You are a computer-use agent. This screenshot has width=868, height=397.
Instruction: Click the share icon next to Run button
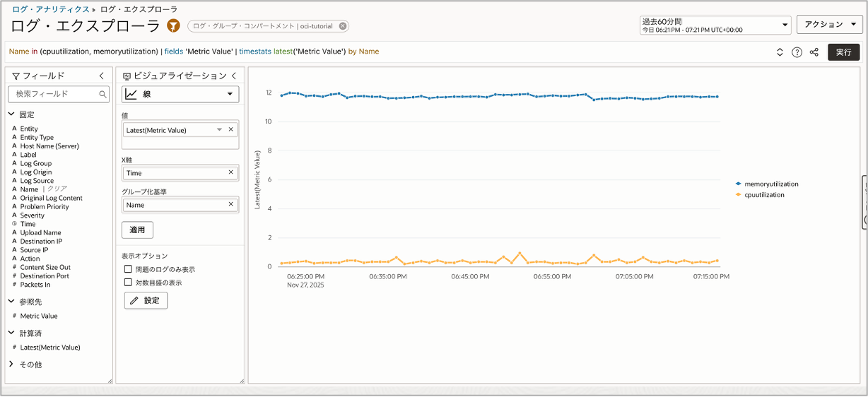pos(814,52)
